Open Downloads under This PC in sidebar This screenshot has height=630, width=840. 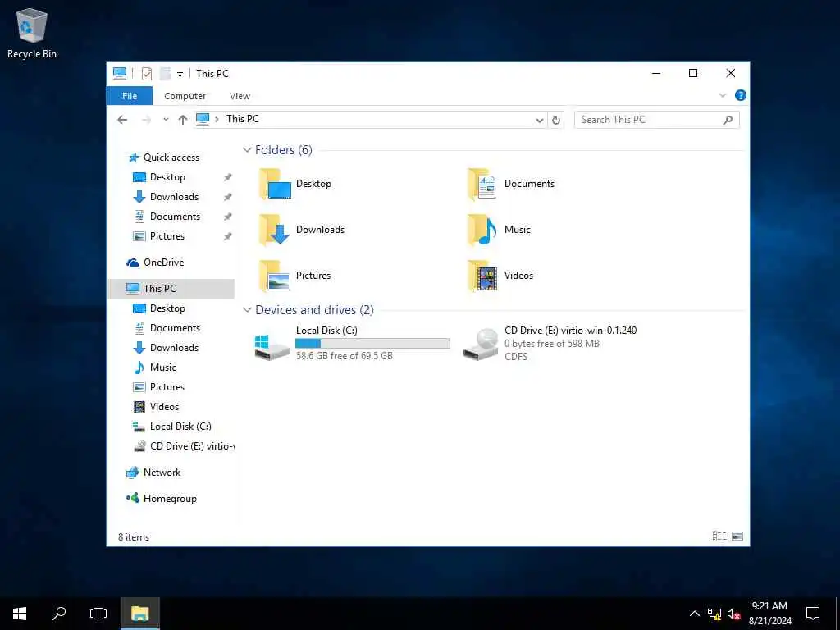point(174,348)
